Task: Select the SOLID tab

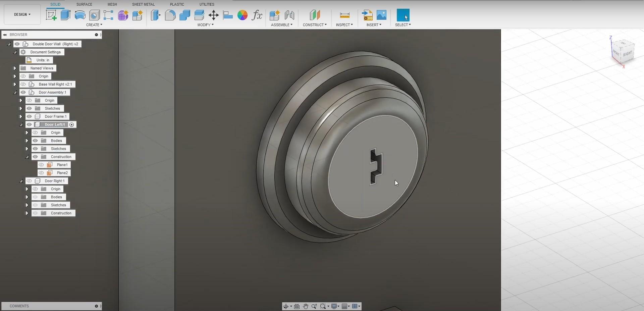Action: (55, 4)
